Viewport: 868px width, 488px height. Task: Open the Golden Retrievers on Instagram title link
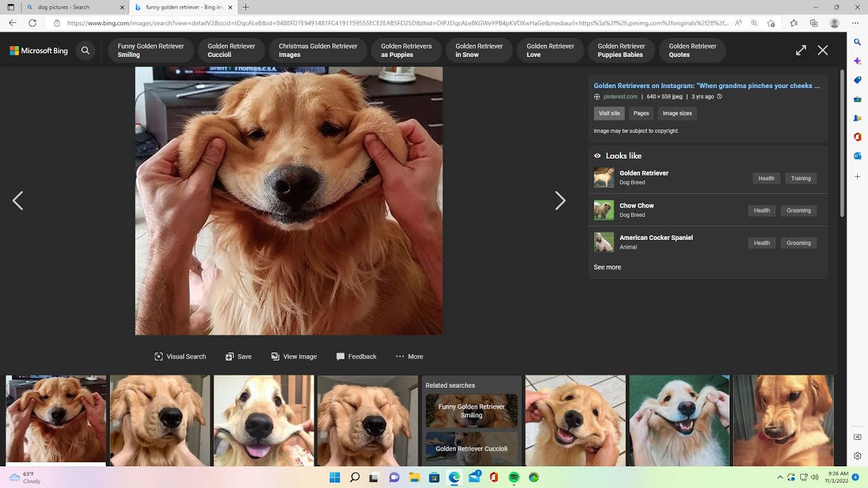pos(707,86)
